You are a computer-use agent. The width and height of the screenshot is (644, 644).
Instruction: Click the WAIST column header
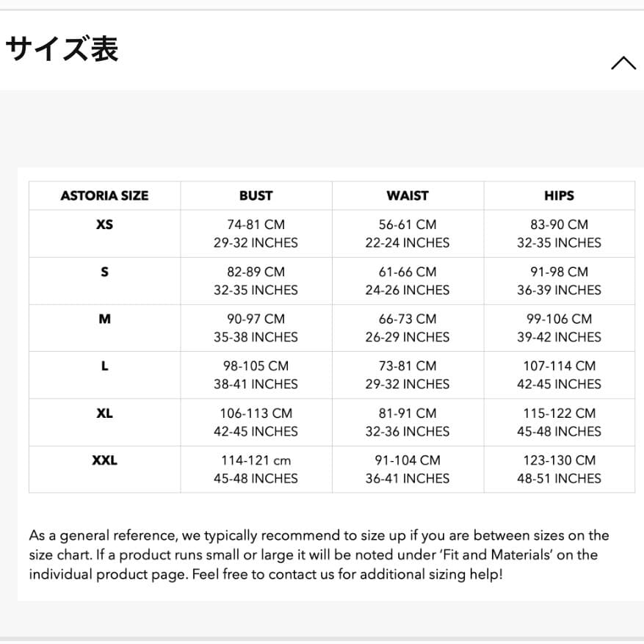[x=407, y=195]
